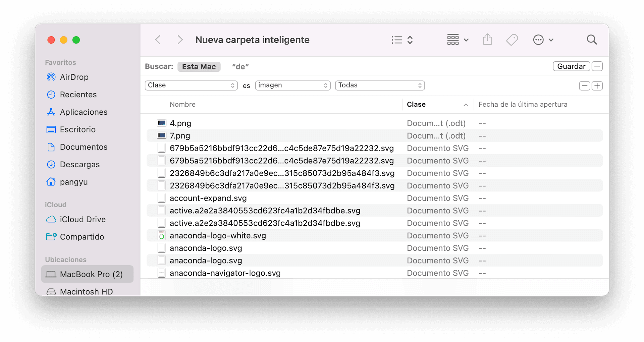Open AirDrop in sidebar
Viewport: 644px width, 342px height.
[87, 77]
